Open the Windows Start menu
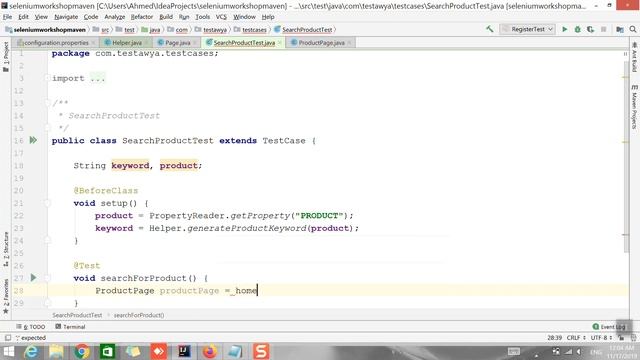 click(8, 351)
